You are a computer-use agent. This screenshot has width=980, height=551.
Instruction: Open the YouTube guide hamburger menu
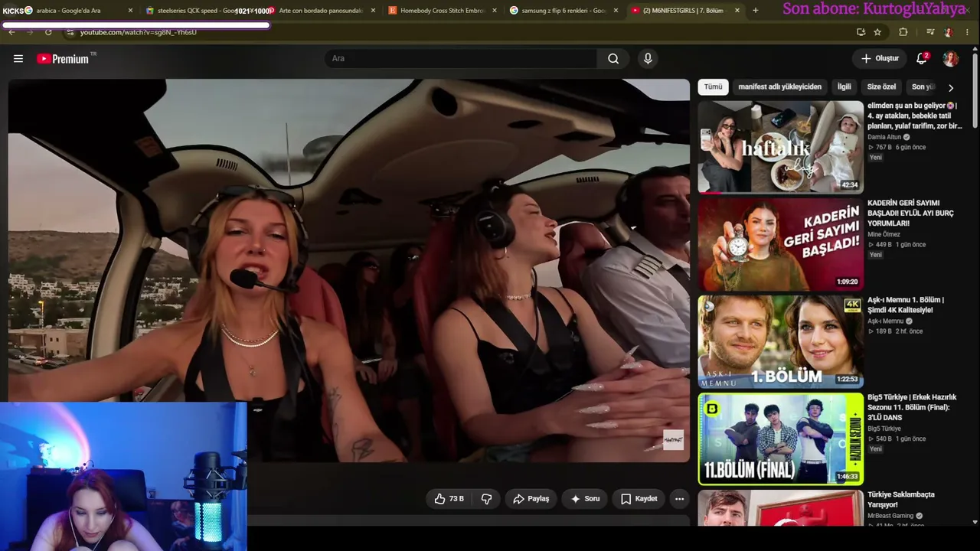coord(18,59)
